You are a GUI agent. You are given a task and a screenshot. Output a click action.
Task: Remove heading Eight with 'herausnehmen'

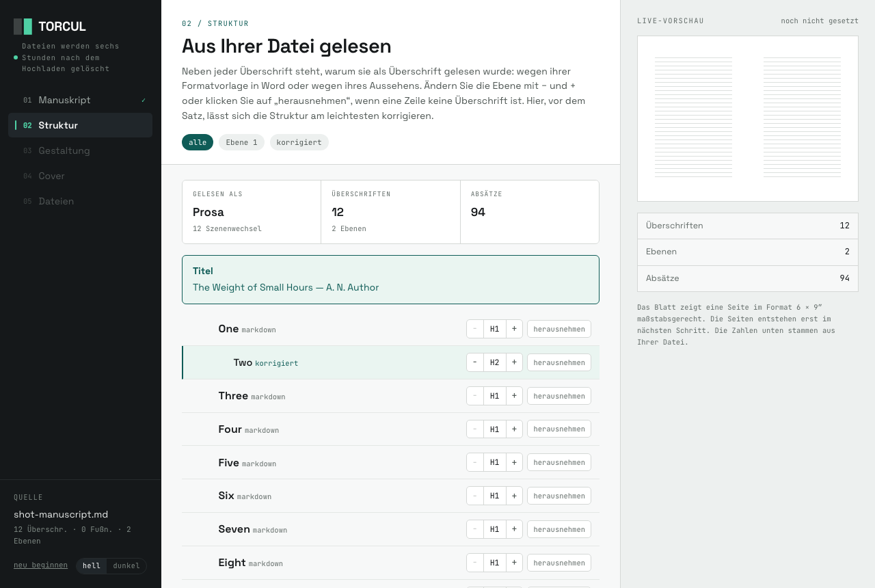pyautogui.click(x=559, y=563)
